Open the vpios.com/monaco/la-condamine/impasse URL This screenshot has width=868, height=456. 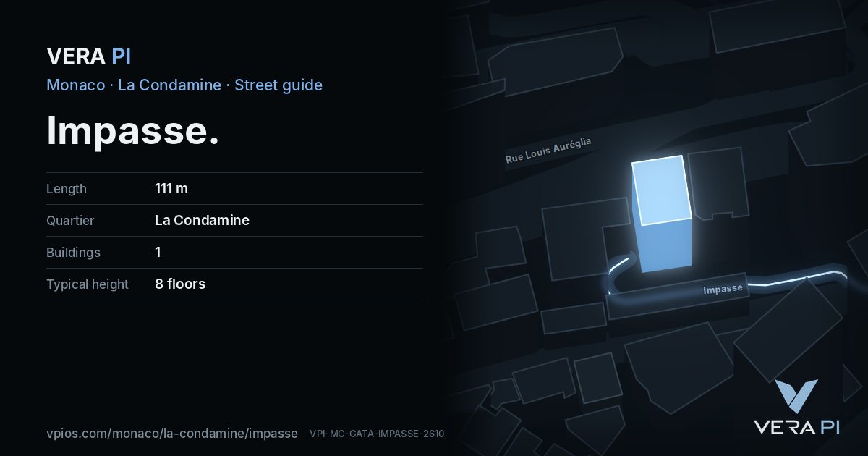click(172, 434)
